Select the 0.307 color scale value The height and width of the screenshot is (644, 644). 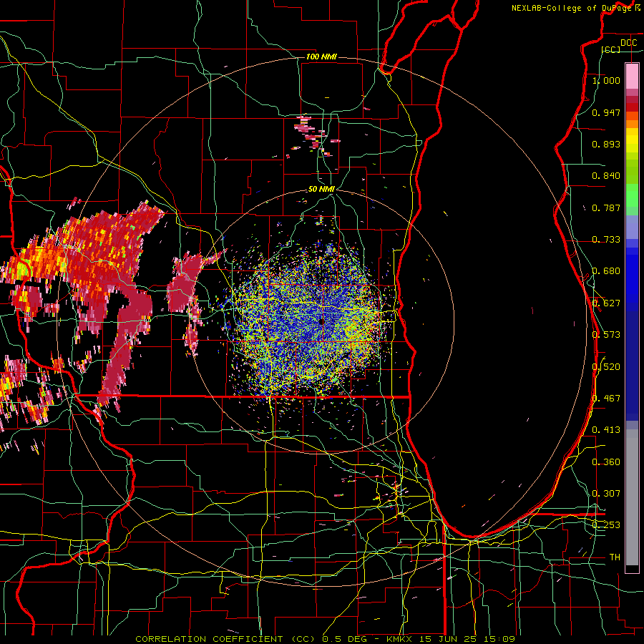coord(606,494)
